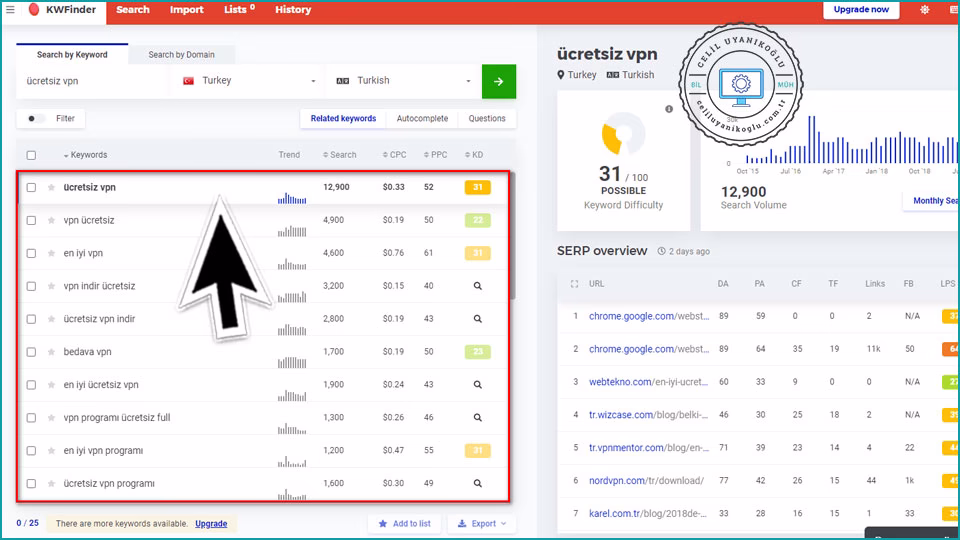
Task: Open the Turkey country dropdown
Action: click(248, 81)
